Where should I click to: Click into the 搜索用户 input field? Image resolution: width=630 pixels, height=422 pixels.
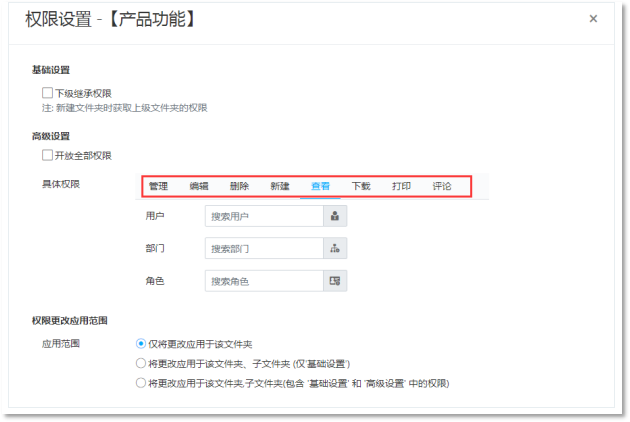(x=264, y=215)
